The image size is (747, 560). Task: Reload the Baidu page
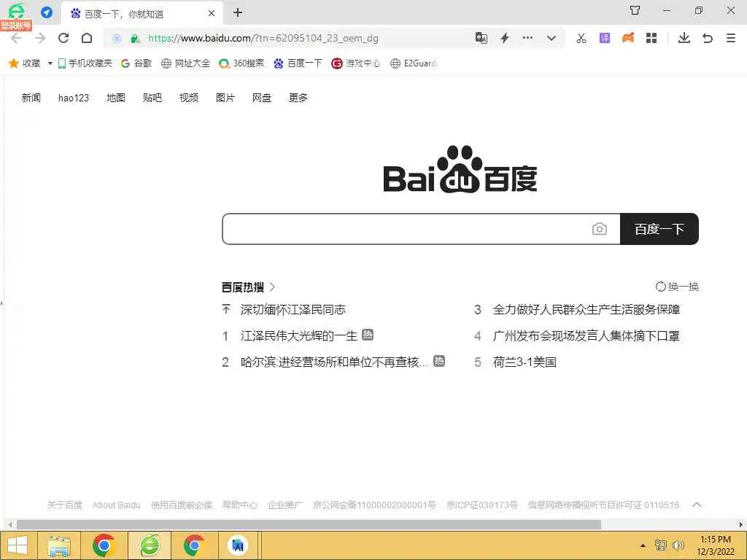click(x=63, y=38)
